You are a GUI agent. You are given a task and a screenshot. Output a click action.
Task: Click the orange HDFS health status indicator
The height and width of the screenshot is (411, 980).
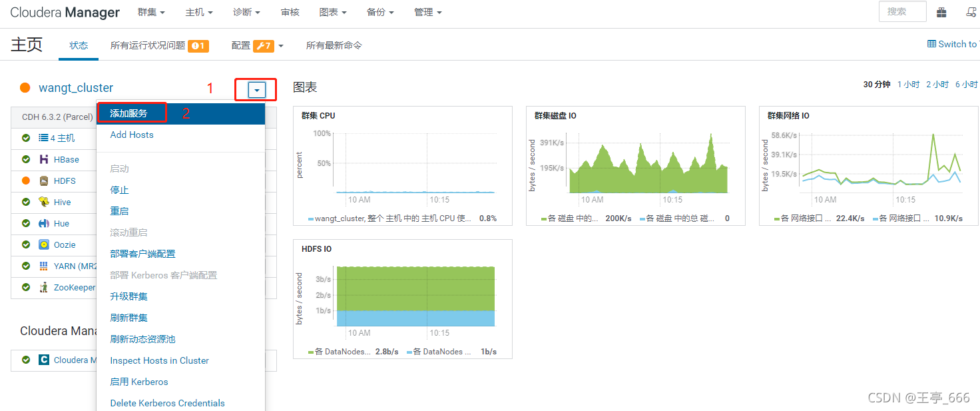click(26, 181)
